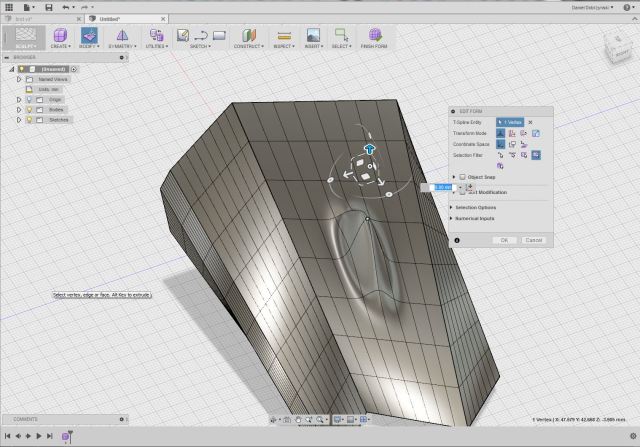Viewport: 640px width, 447px height.
Task: Activate the root component radio button
Action: point(74,69)
